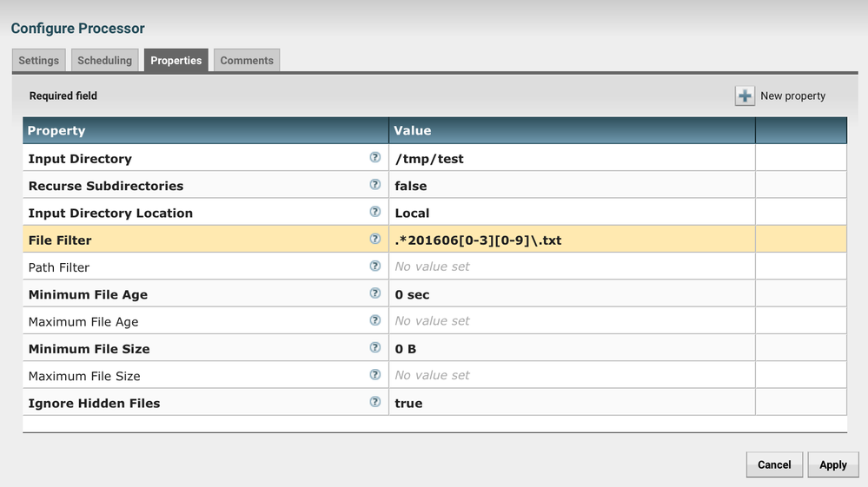
Task: Select the Minimum File Age property name
Action: (x=88, y=294)
